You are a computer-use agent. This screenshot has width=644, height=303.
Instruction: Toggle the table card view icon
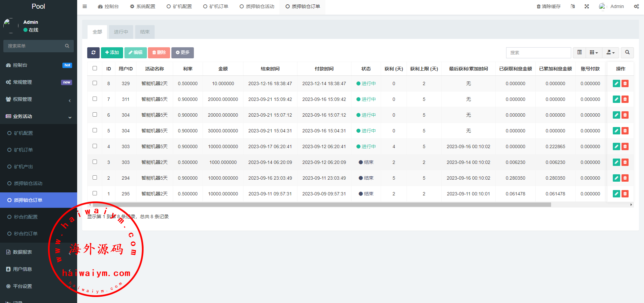579,53
